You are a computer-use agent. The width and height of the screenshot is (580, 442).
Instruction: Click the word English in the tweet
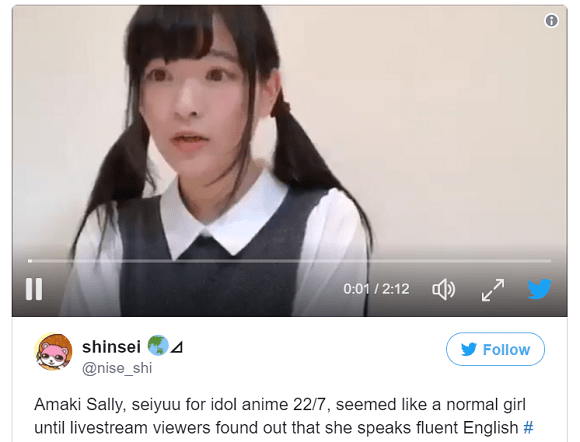tap(490, 428)
